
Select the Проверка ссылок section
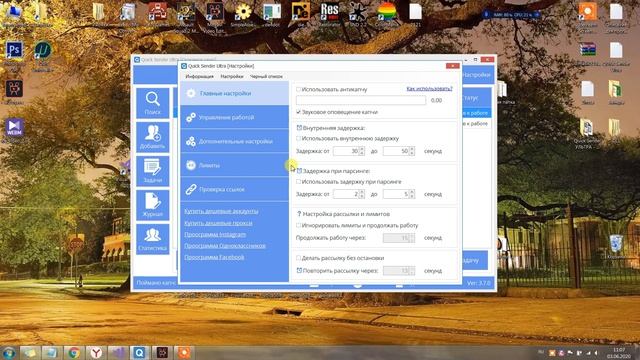(234, 189)
